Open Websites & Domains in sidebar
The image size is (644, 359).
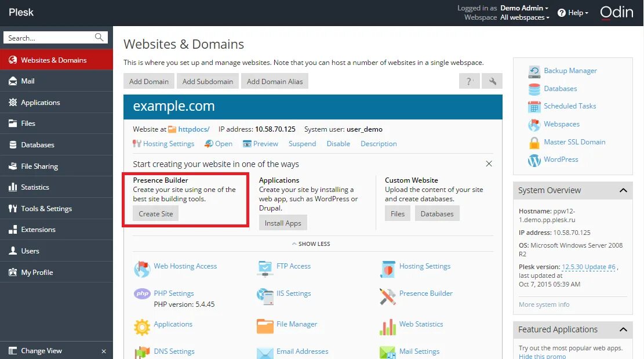pyautogui.click(x=56, y=60)
